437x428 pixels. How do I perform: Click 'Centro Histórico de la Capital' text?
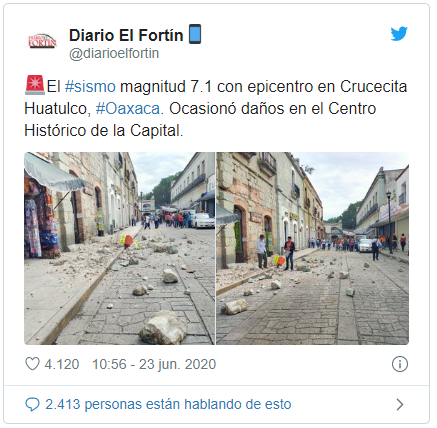coord(200,119)
